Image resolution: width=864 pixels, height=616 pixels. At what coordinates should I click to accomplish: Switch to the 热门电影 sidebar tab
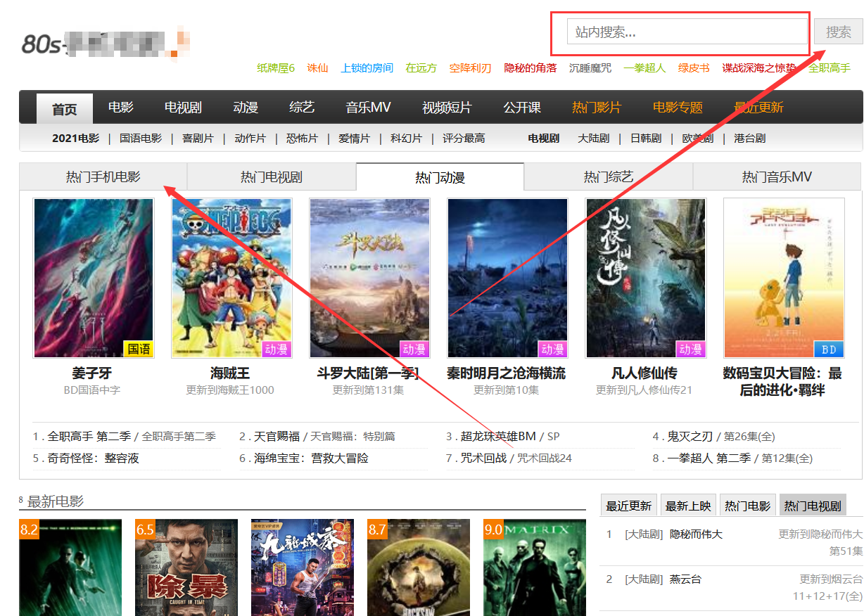click(748, 506)
